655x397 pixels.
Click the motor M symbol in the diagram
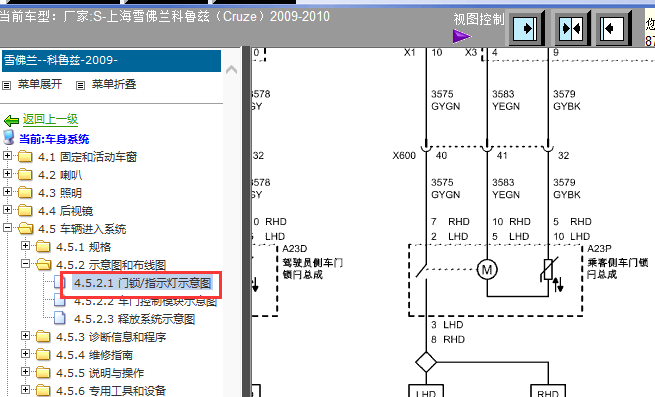click(487, 270)
